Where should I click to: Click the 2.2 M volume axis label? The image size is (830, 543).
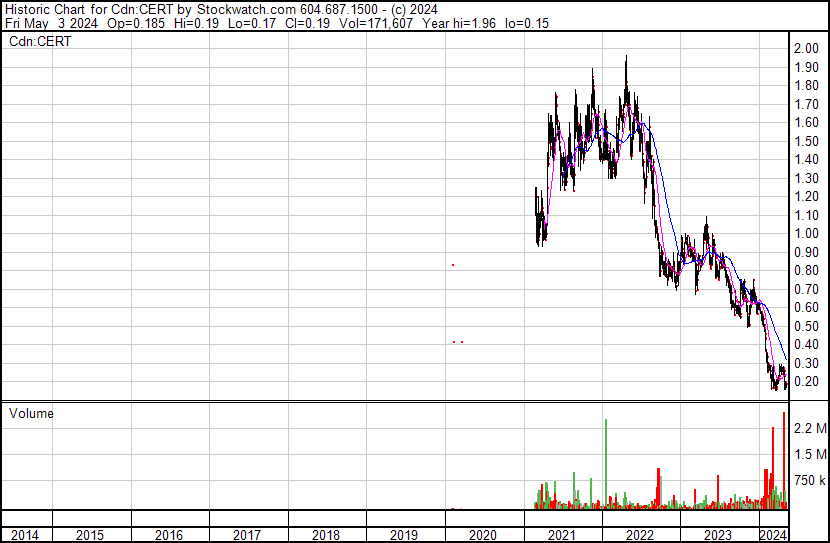(x=808, y=429)
